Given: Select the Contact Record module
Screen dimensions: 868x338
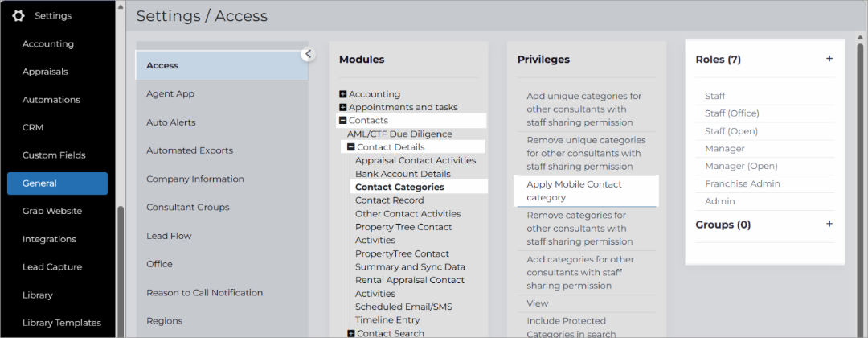Looking at the screenshot, I should [x=390, y=200].
